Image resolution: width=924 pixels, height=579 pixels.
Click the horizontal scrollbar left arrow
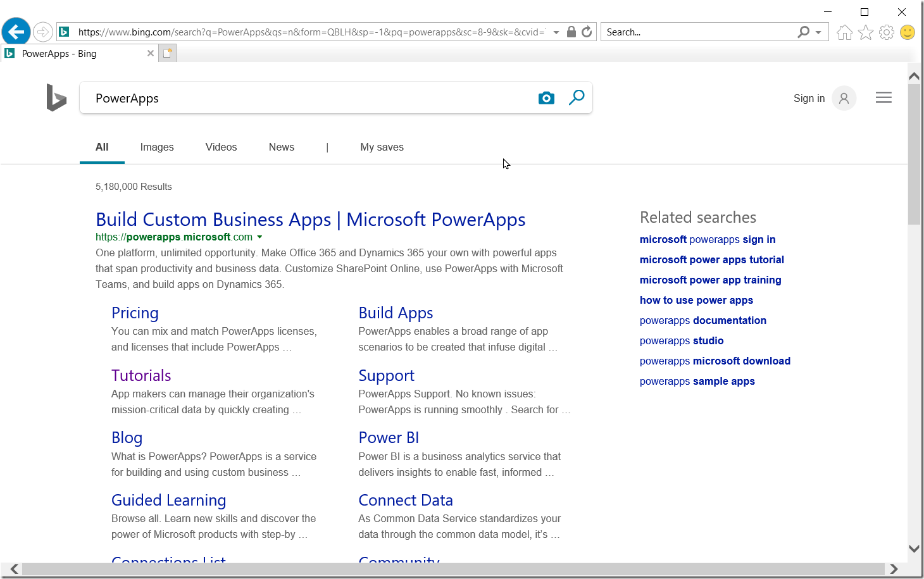click(x=14, y=569)
